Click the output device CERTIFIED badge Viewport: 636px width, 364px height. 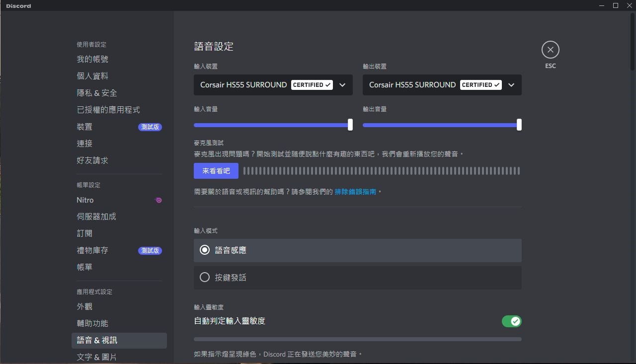pos(481,85)
